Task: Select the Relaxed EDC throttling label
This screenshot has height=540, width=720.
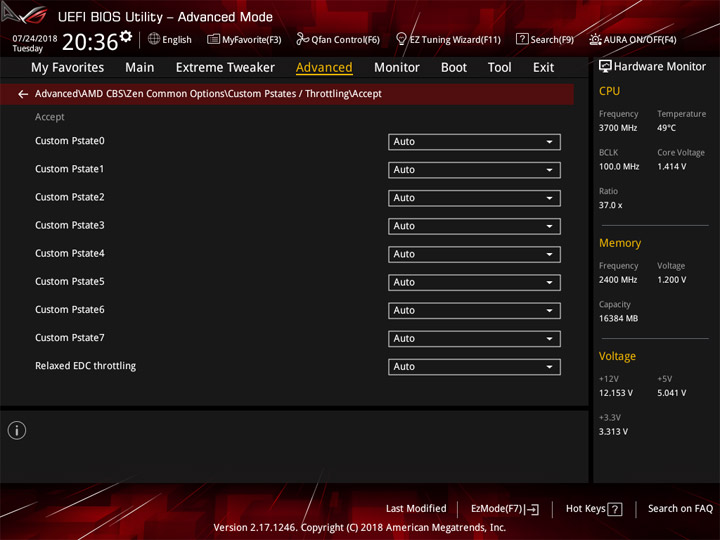Action: pos(85,366)
